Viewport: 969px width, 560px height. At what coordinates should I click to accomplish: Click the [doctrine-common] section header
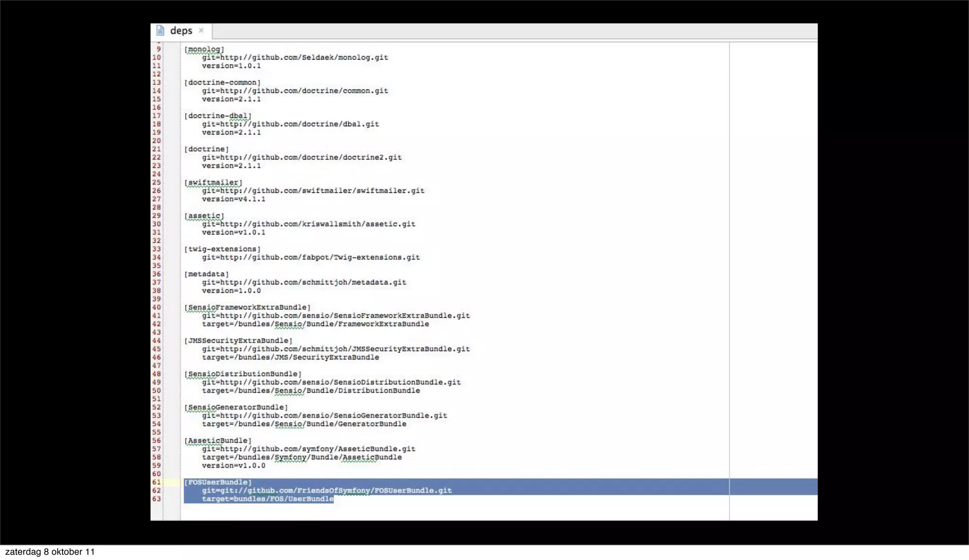pos(222,83)
